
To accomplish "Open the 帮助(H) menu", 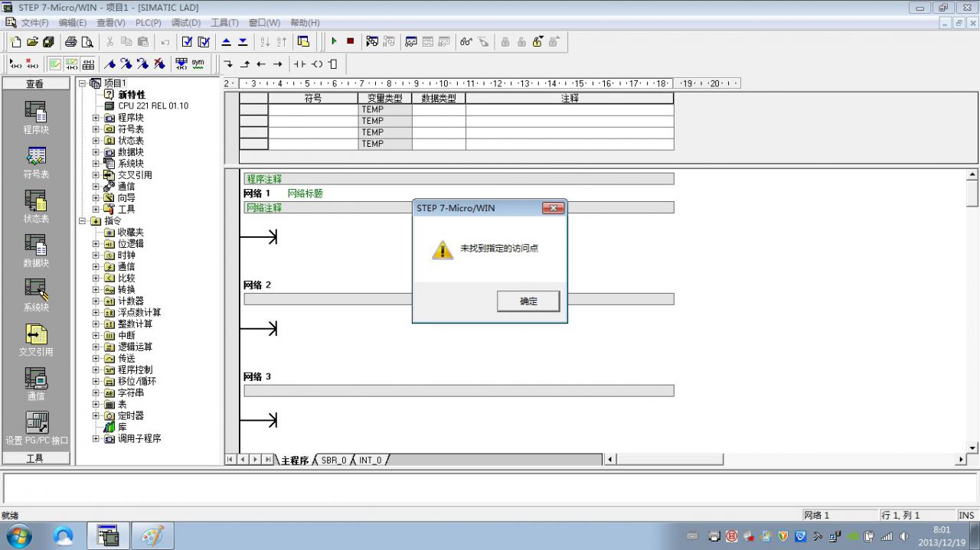I will click(x=305, y=23).
